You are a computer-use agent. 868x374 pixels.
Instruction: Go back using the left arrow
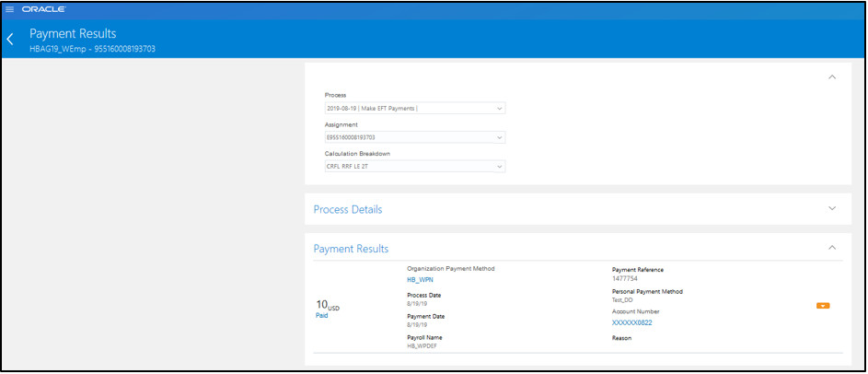point(9,40)
